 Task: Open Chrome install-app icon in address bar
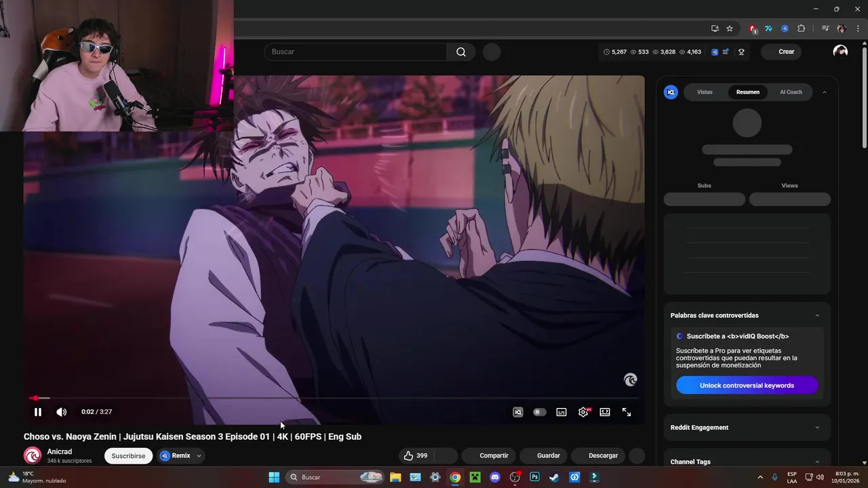click(715, 28)
